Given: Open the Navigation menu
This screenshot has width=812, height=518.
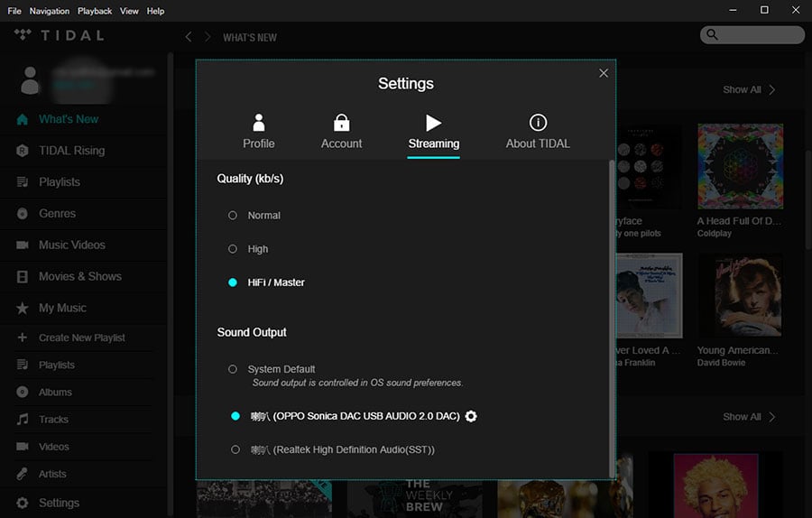Looking at the screenshot, I should click(x=50, y=11).
